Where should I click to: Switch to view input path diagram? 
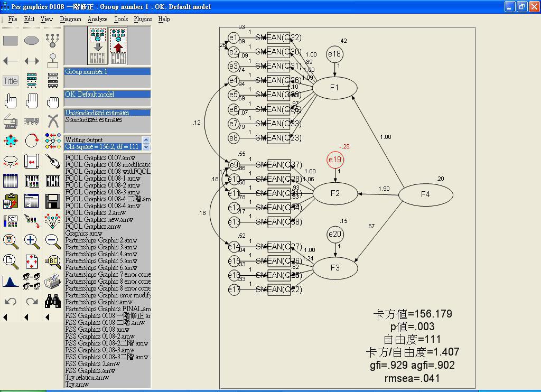tap(97, 46)
